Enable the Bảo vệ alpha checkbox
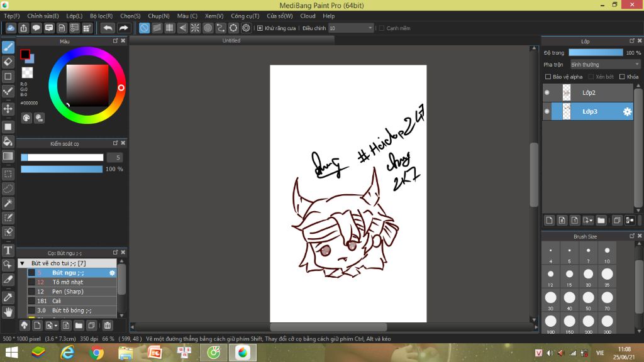644x362 pixels. [x=548, y=77]
